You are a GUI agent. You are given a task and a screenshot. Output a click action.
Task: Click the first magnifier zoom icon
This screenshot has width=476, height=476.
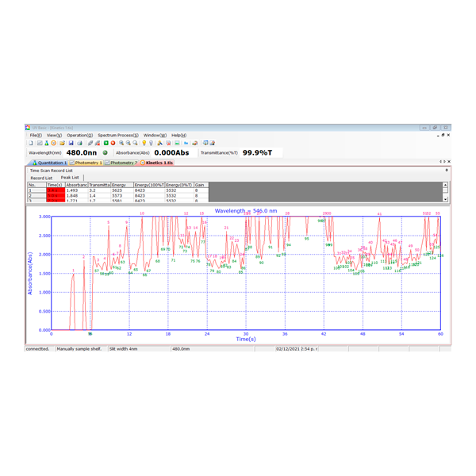click(x=121, y=144)
